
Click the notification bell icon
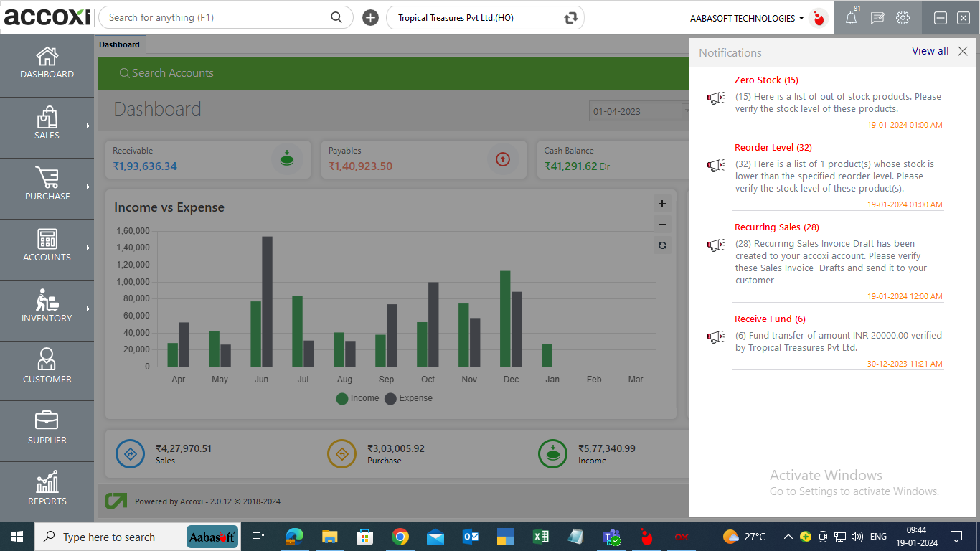coord(851,19)
